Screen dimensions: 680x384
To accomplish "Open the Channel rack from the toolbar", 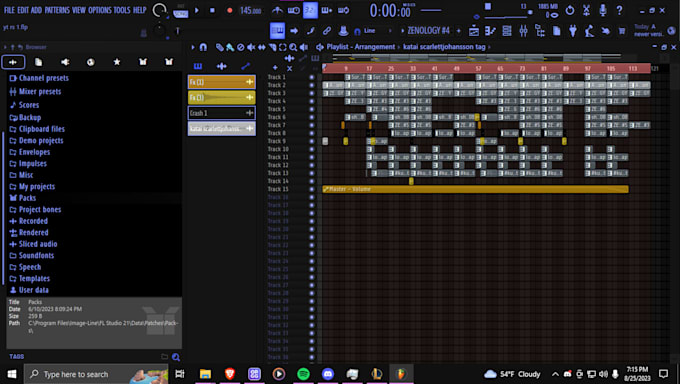I will (x=507, y=31).
